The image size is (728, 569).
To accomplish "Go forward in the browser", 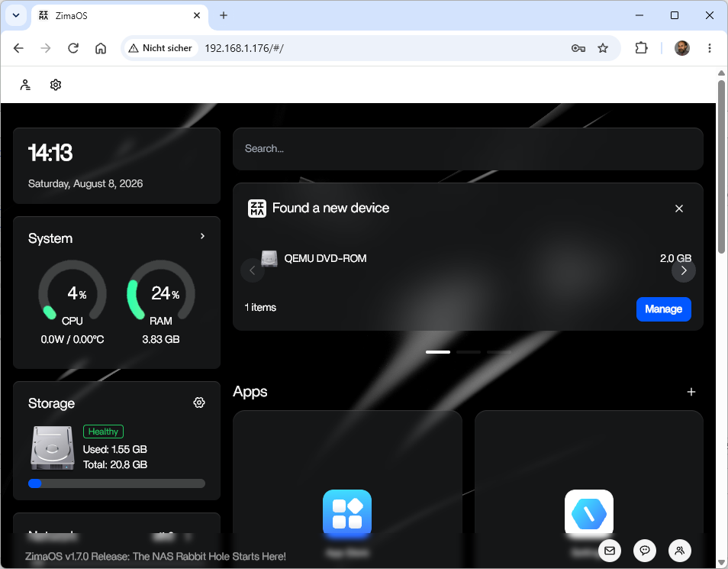I will pyautogui.click(x=46, y=48).
